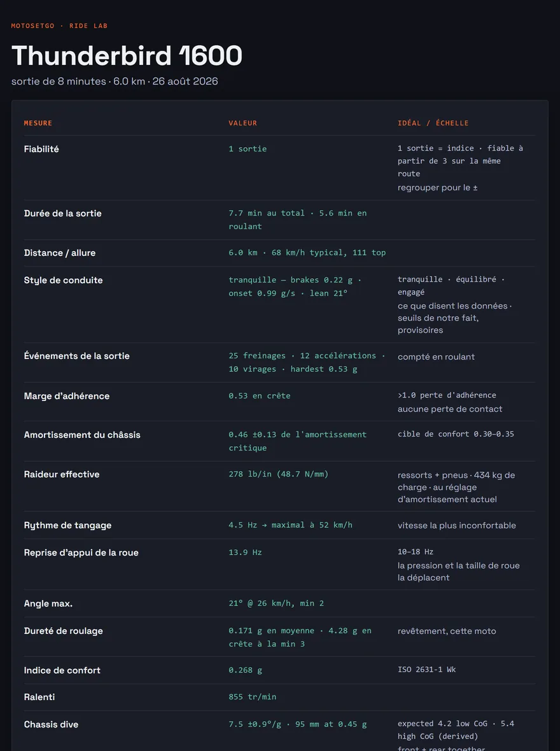Click the 'regrouper pour le ±' note
Viewport: 560px width, 751px height.
pos(437,188)
